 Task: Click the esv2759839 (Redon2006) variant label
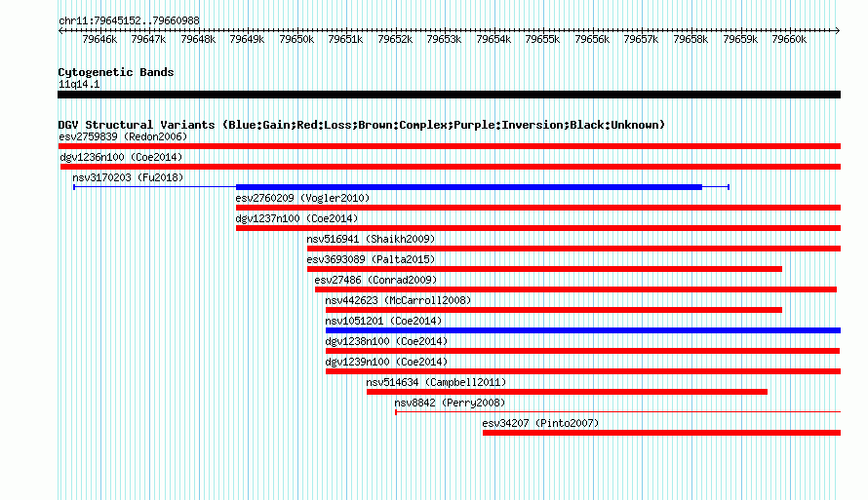[123, 136]
